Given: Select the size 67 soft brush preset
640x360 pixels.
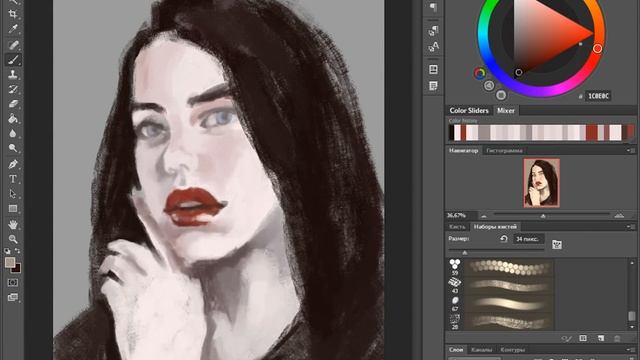Looking at the screenshot, I should pyautogui.click(x=501, y=303).
